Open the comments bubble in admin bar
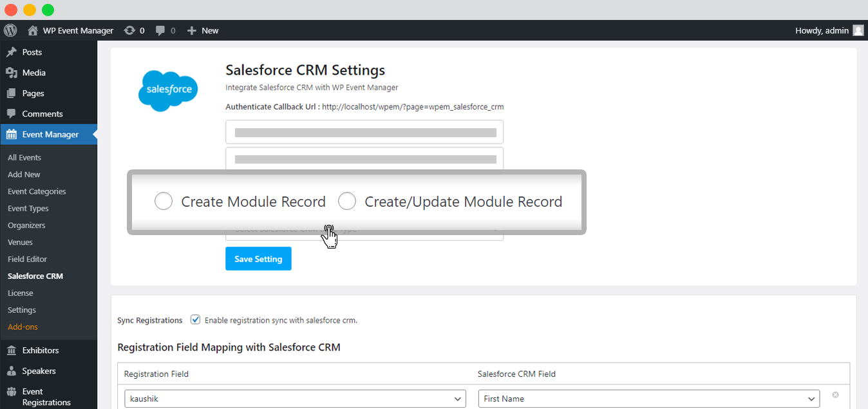The height and width of the screenshot is (409, 868). (160, 30)
